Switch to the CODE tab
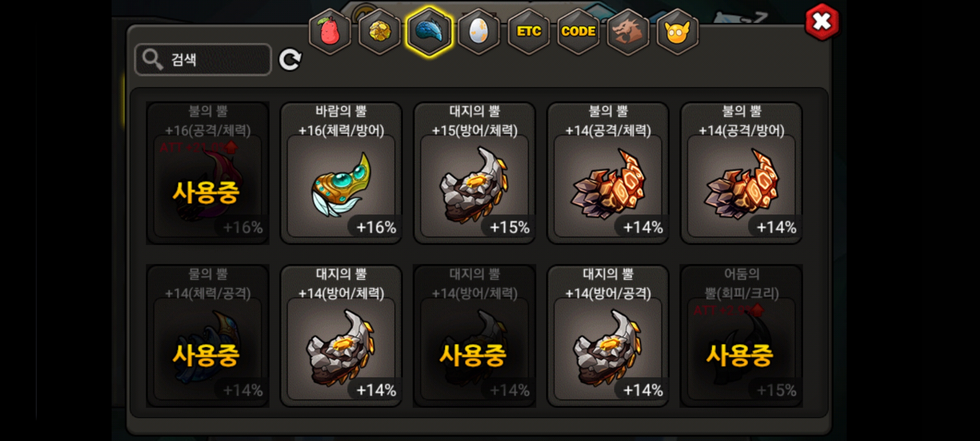The height and width of the screenshot is (441, 980). pos(578,32)
